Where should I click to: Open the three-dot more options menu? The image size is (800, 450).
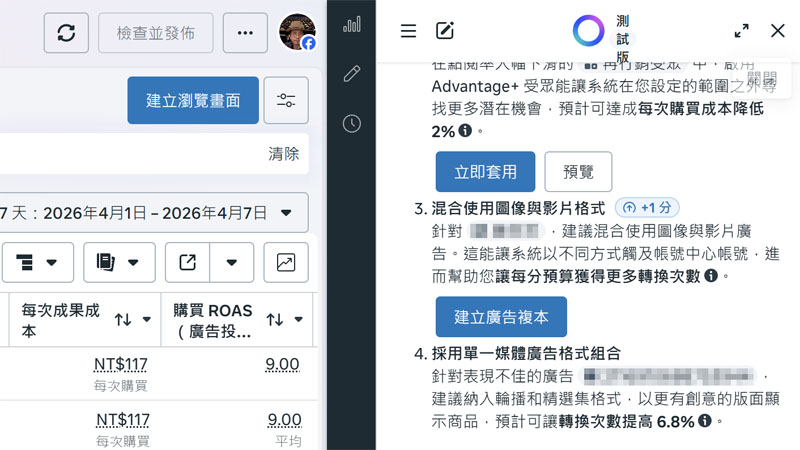[245, 33]
